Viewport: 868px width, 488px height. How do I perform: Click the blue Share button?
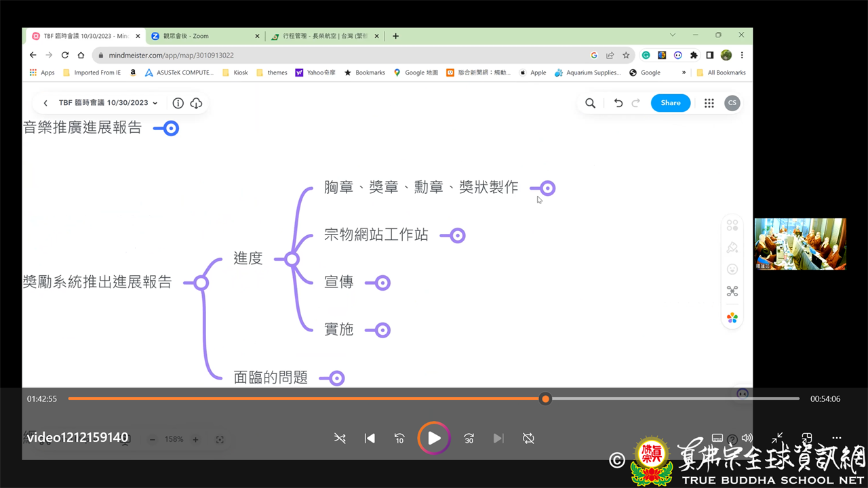(x=670, y=103)
